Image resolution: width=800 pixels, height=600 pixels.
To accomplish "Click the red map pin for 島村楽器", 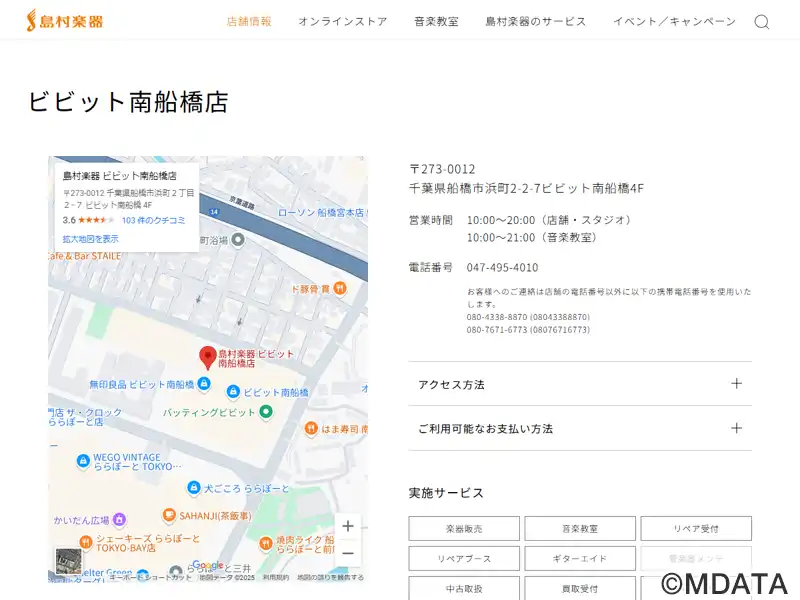I will [207, 358].
